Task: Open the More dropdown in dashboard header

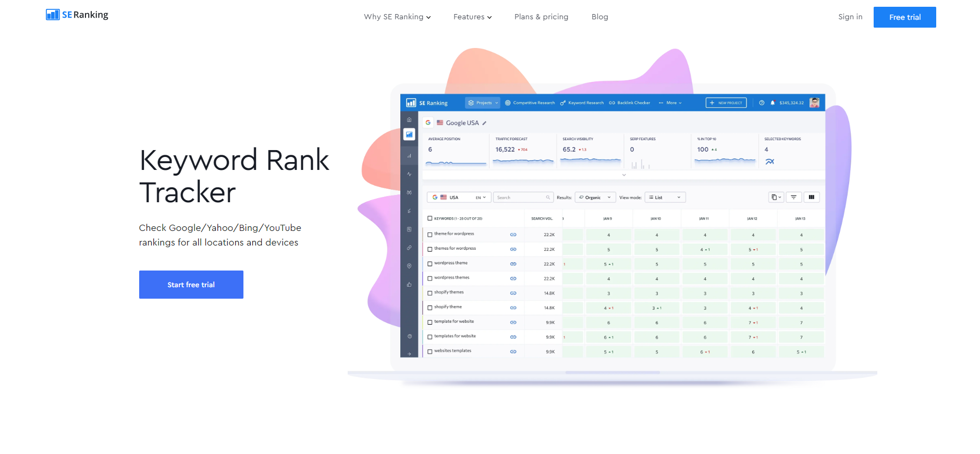Action: pyautogui.click(x=670, y=103)
